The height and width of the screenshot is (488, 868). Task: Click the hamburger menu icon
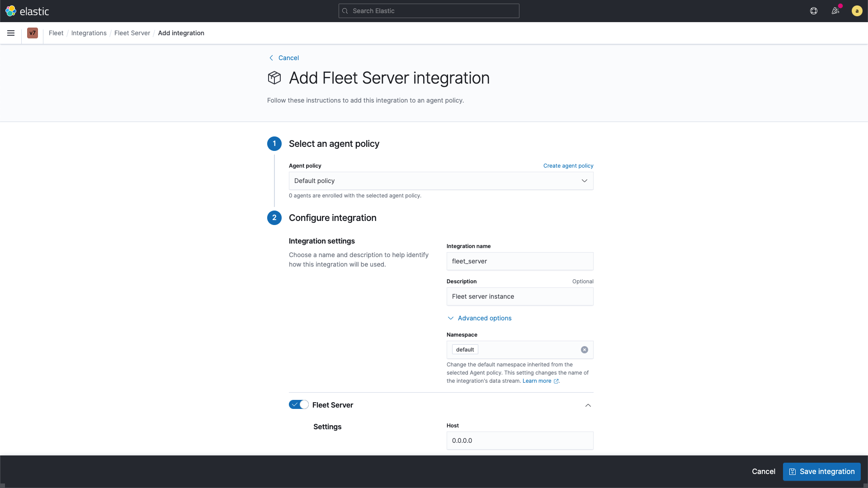tap(11, 33)
